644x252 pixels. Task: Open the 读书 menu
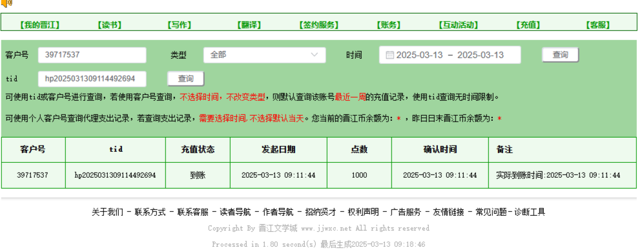(110, 25)
